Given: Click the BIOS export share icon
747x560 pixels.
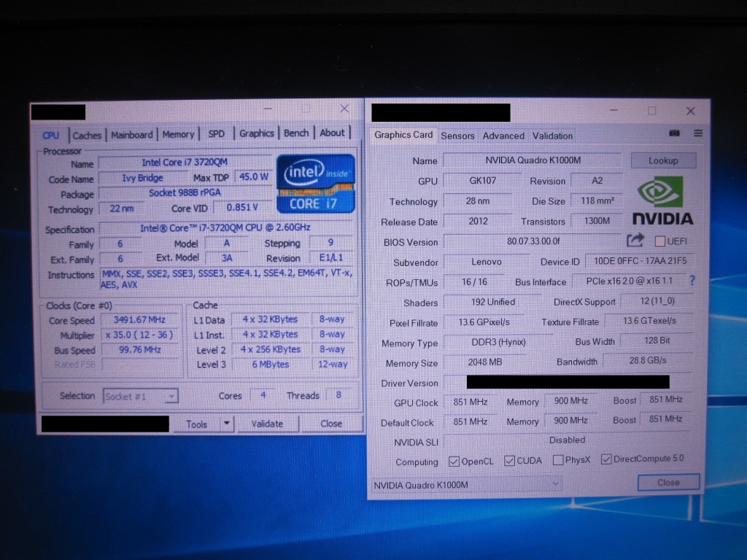Looking at the screenshot, I should coord(635,240).
